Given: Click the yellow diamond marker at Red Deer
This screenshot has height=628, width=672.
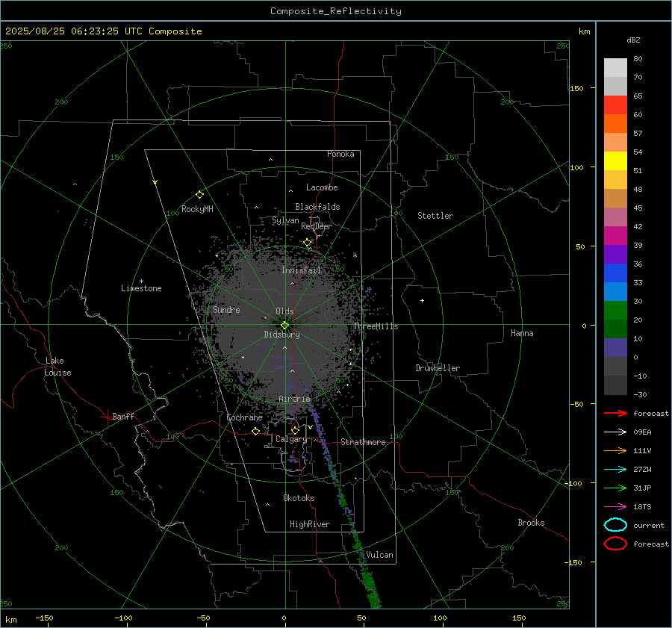Looking at the screenshot, I should [x=307, y=243].
